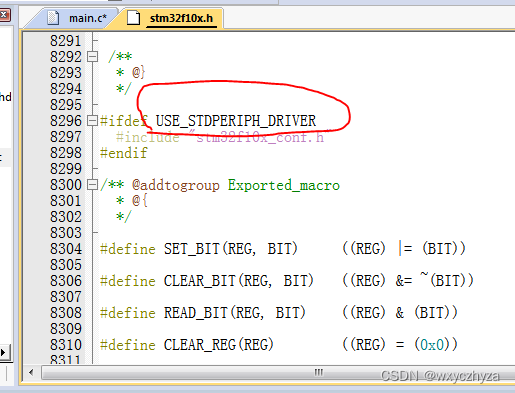515x393 pixels.
Task: Collapse the addtogroup comment at line 8300
Action: [x=92, y=184]
